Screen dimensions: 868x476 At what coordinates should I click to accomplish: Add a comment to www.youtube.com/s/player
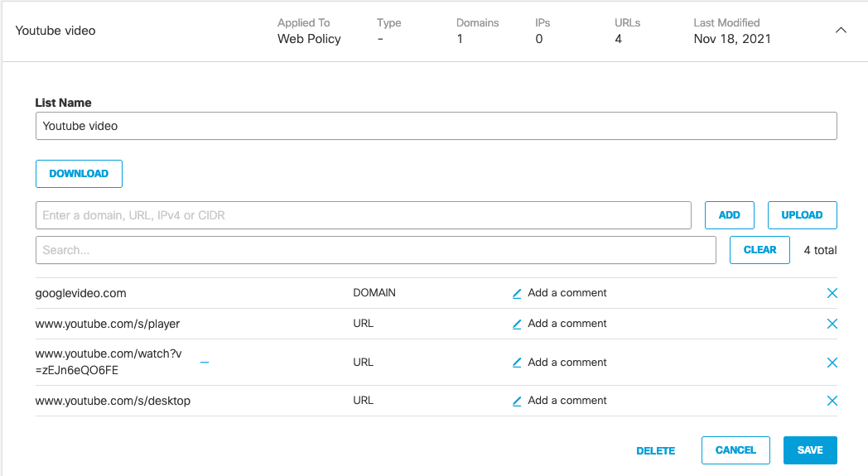(x=567, y=323)
